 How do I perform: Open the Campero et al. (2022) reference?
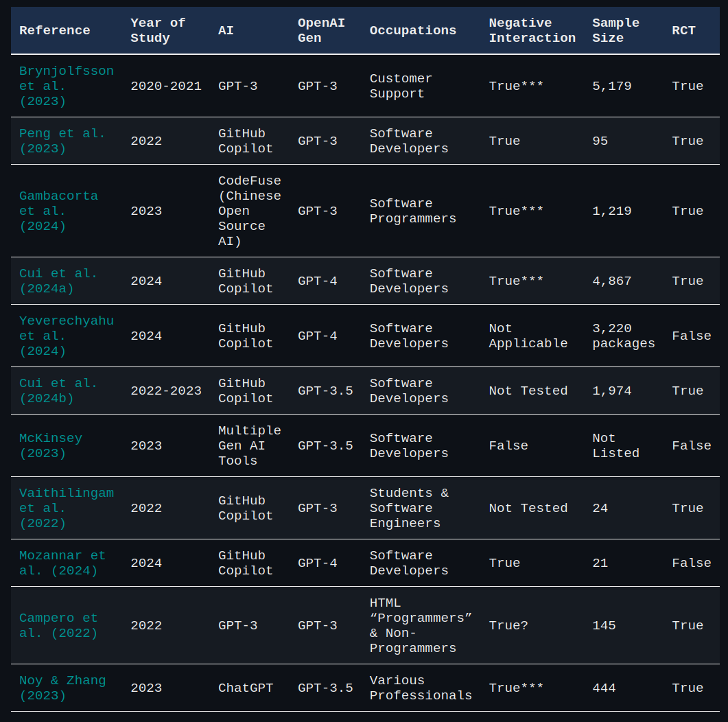[58, 625]
